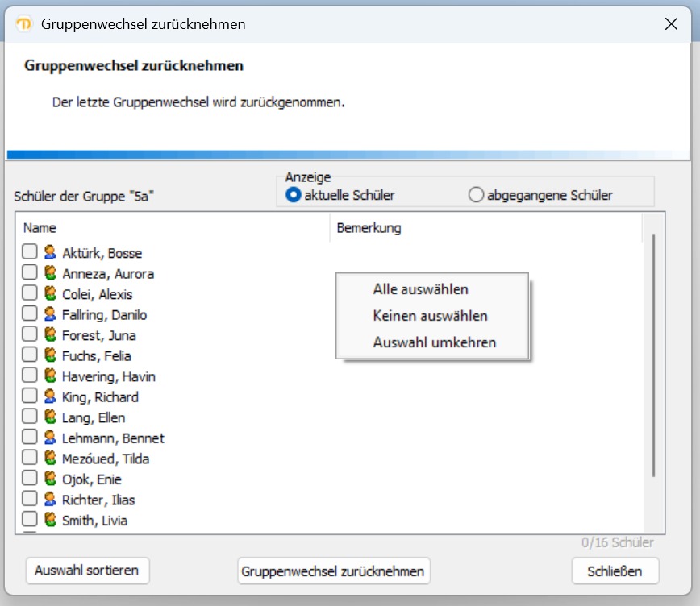
Task: Check the box for Colei, Alexis
Action: pos(30,293)
